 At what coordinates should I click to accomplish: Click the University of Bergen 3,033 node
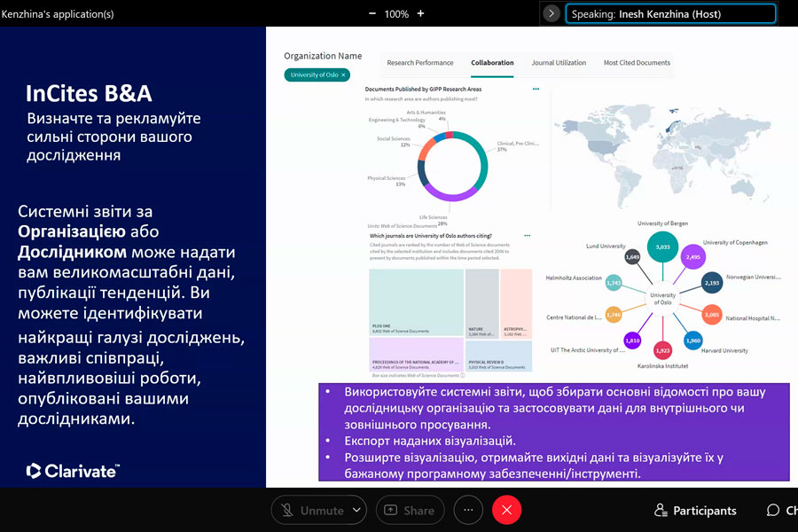pyautogui.click(x=662, y=246)
